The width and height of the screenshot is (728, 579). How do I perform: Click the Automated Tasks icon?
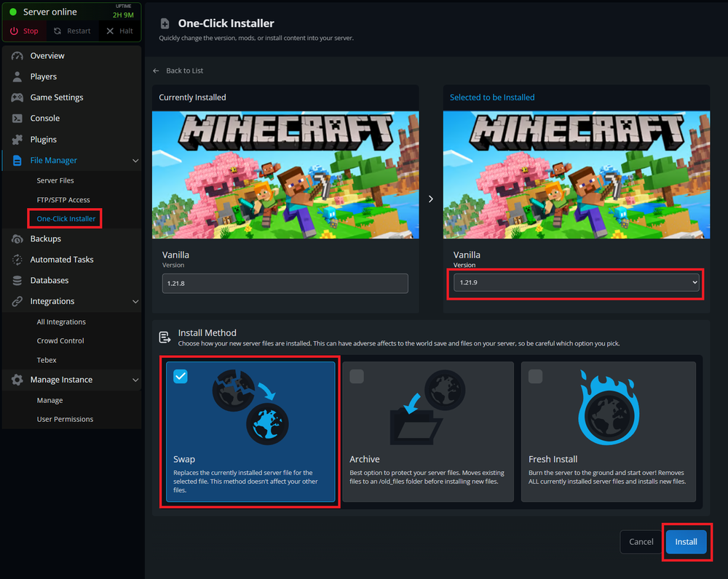pos(17,260)
